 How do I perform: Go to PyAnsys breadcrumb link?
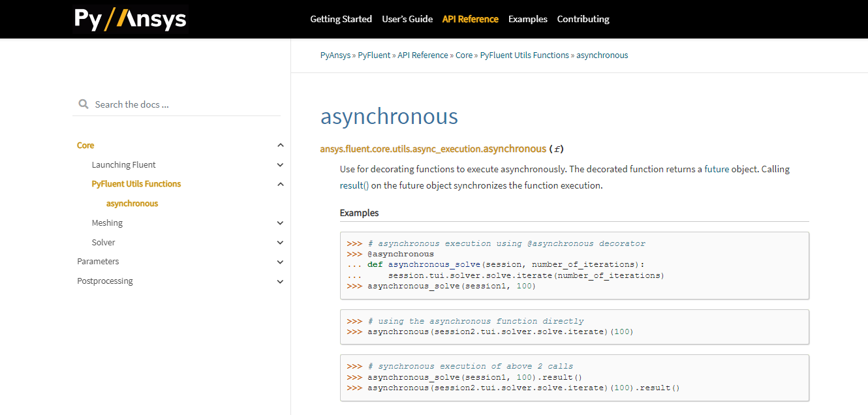[335, 55]
